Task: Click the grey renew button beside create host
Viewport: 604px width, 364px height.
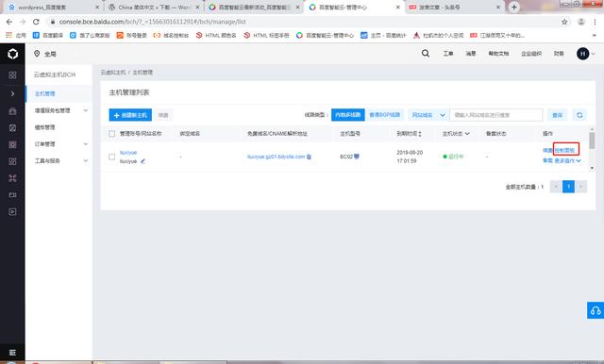Action: pyautogui.click(x=163, y=115)
